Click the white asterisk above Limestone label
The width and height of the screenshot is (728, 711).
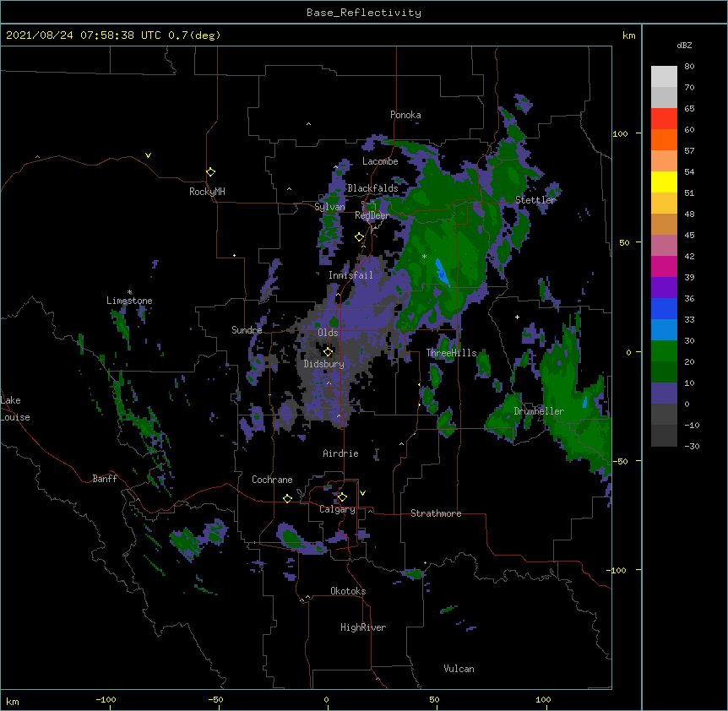(130, 292)
